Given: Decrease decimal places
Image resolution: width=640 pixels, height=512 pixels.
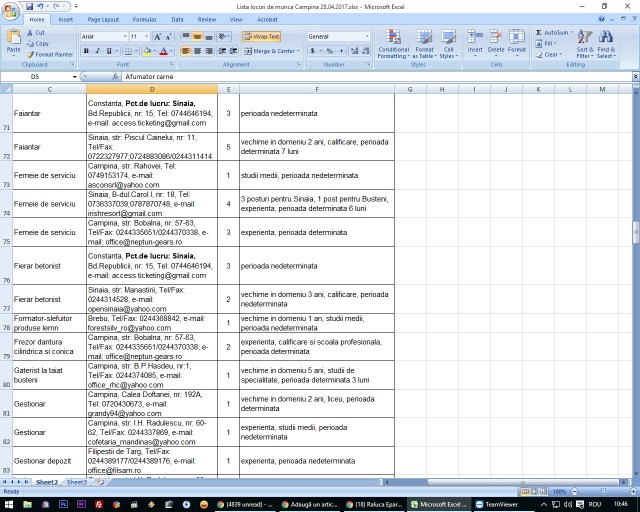Looking at the screenshot, I should 366,51.
